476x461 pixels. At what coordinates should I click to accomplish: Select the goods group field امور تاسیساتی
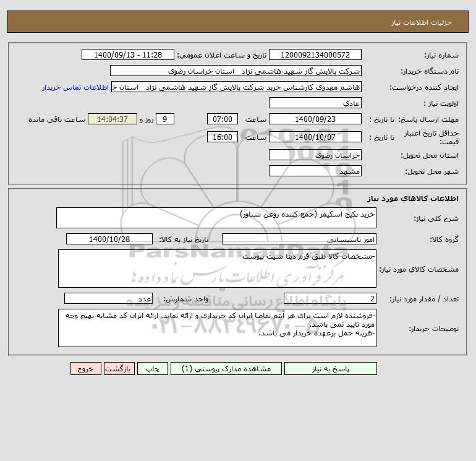(299, 239)
